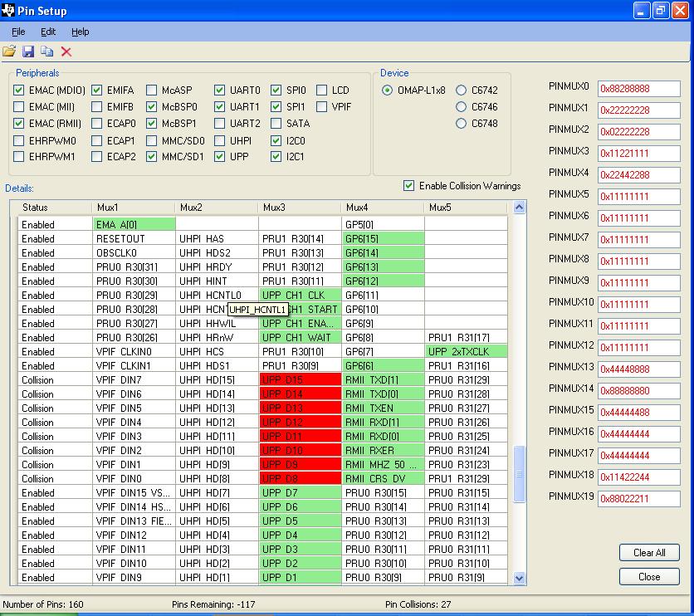Click the Open folder toolbar icon
The height and width of the screenshot is (616, 694).
coord(9,51)
